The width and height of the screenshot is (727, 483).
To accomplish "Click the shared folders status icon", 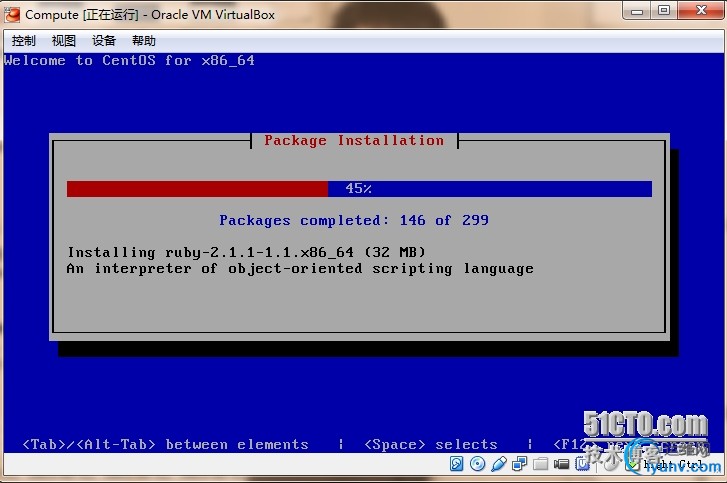I will 540,464.
